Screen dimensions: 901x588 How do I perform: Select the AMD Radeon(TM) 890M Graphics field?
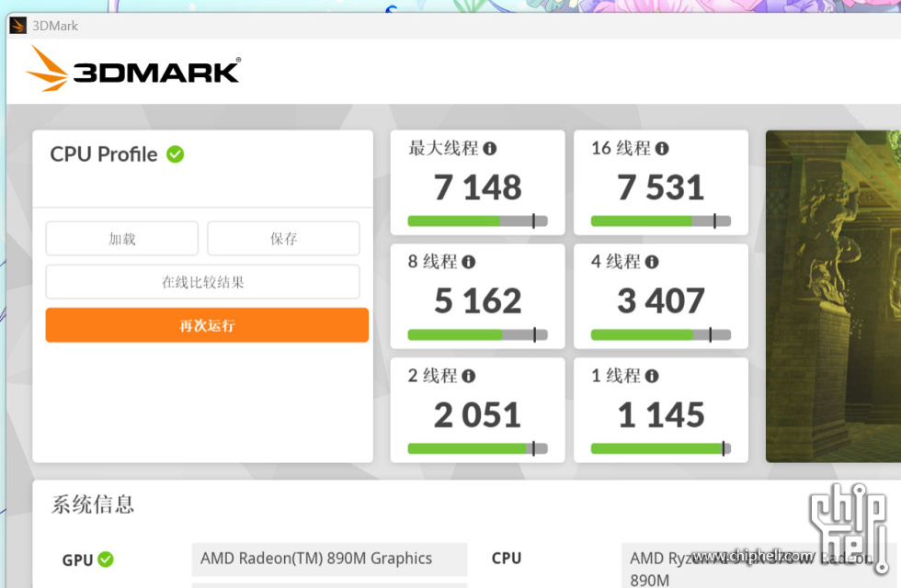pyautogui.click(x=330, y=559)
